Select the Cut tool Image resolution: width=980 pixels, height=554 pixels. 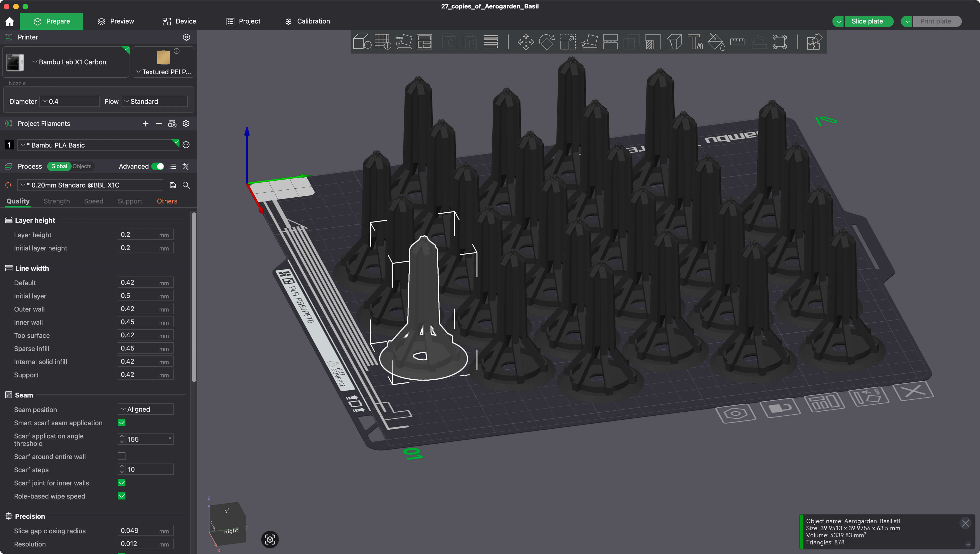coord(610,42)
